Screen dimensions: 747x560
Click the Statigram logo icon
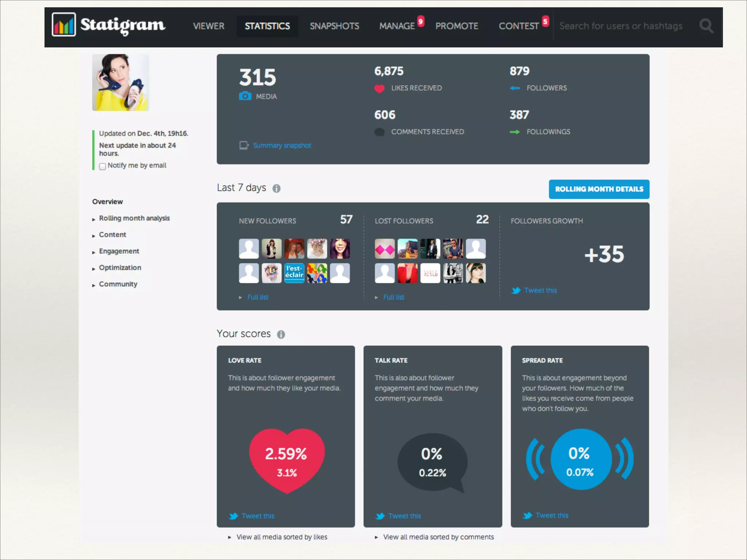point(64,24)
